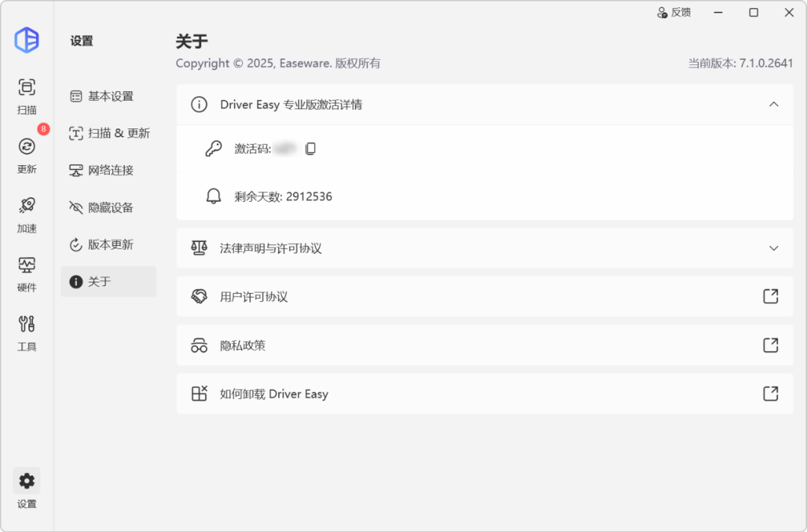Select 扫描 & 更新 settings page

click(108, 133)
